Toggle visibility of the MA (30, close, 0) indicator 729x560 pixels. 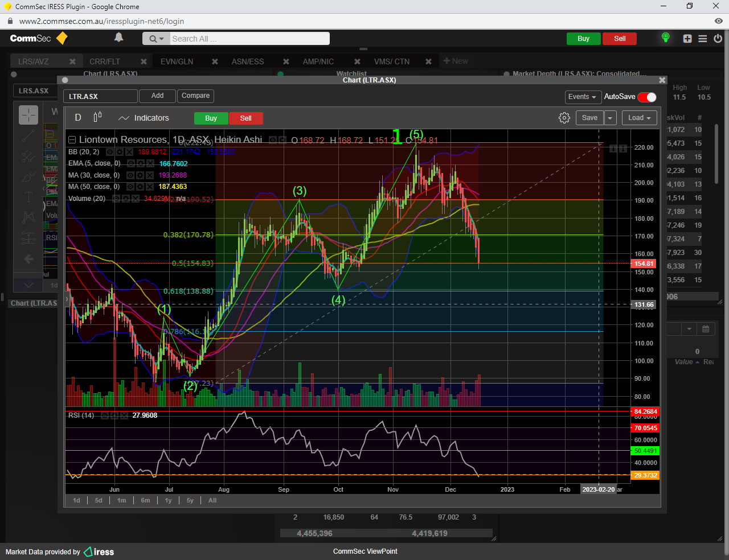coord(130,175)
